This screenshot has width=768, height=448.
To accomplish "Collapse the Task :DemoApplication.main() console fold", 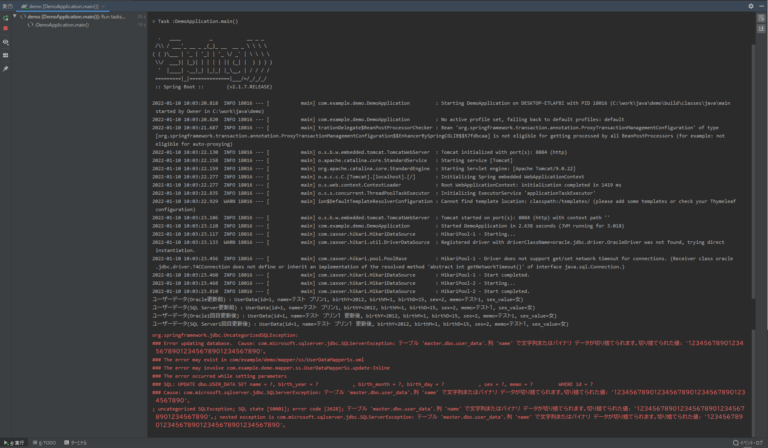I will tap(154, 20).
